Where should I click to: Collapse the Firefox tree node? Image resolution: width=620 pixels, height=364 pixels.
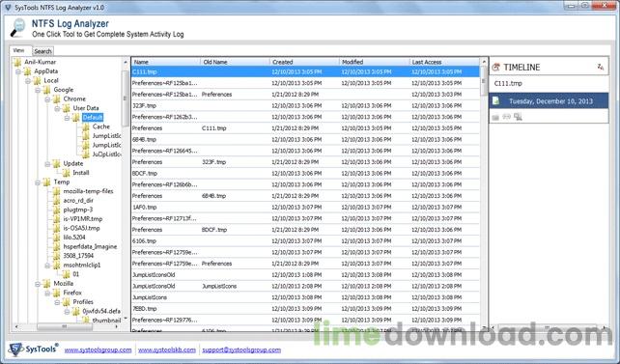click(x=47, y=293)
